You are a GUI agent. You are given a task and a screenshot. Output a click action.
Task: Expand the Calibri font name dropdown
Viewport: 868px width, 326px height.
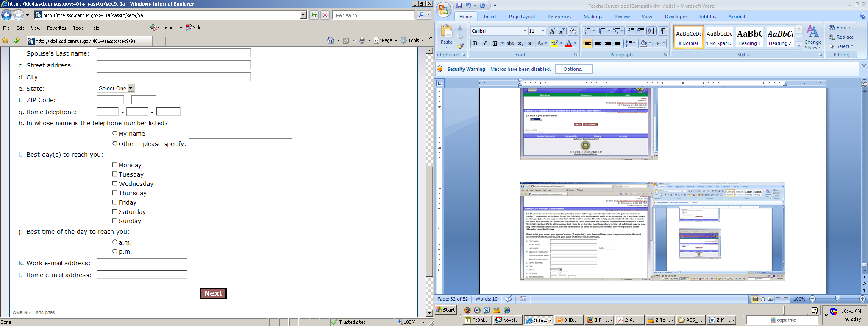525,31
